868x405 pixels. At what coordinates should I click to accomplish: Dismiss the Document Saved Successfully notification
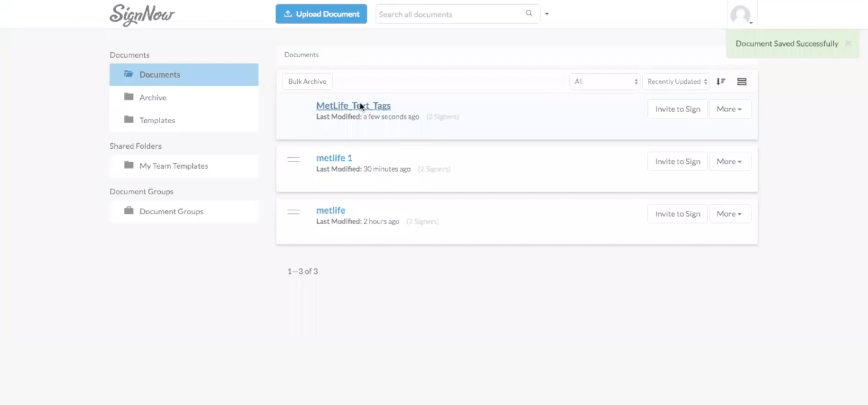point(848,43)
